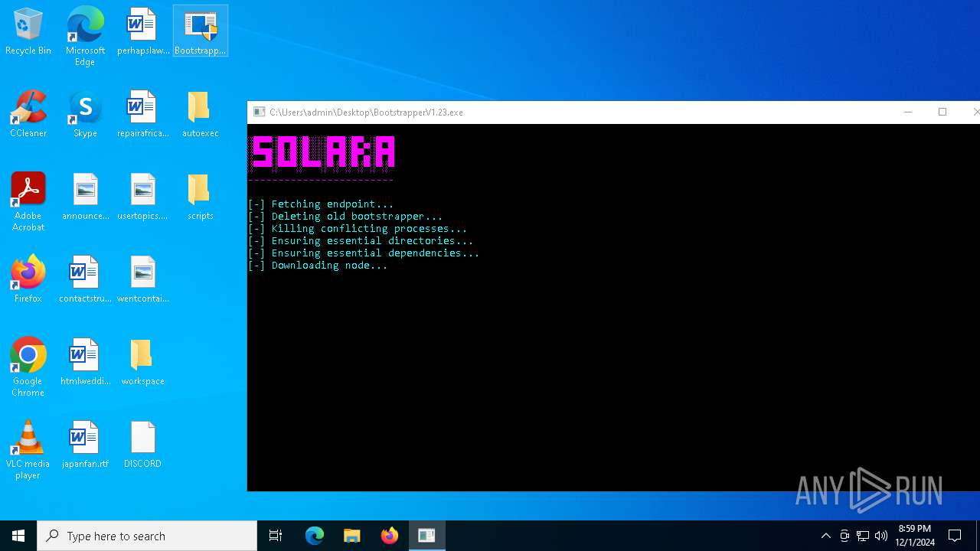Open the notification center icon
This screenshot has width=980, height=551.
(955, 536)
